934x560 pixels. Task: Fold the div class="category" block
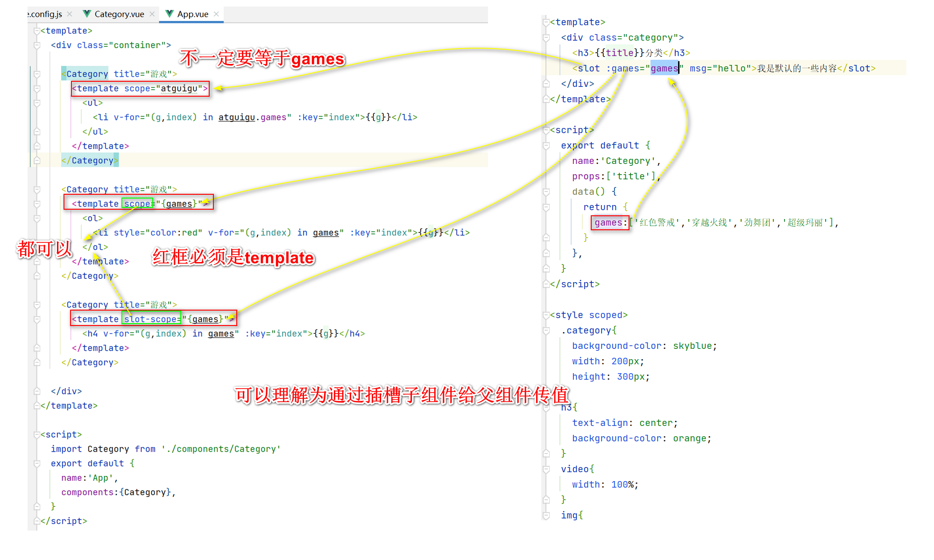click(x=546, y=37)
